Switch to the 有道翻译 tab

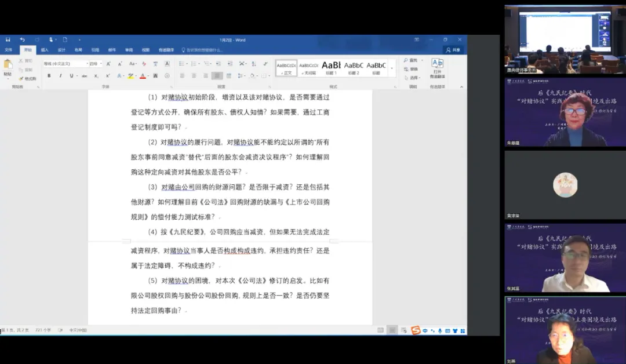[166, 50]
